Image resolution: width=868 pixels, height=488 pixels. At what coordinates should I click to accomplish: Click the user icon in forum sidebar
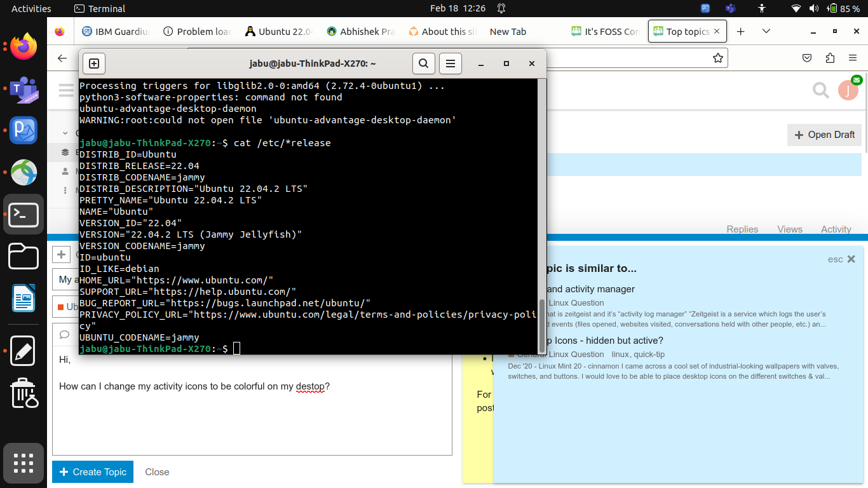65,172
